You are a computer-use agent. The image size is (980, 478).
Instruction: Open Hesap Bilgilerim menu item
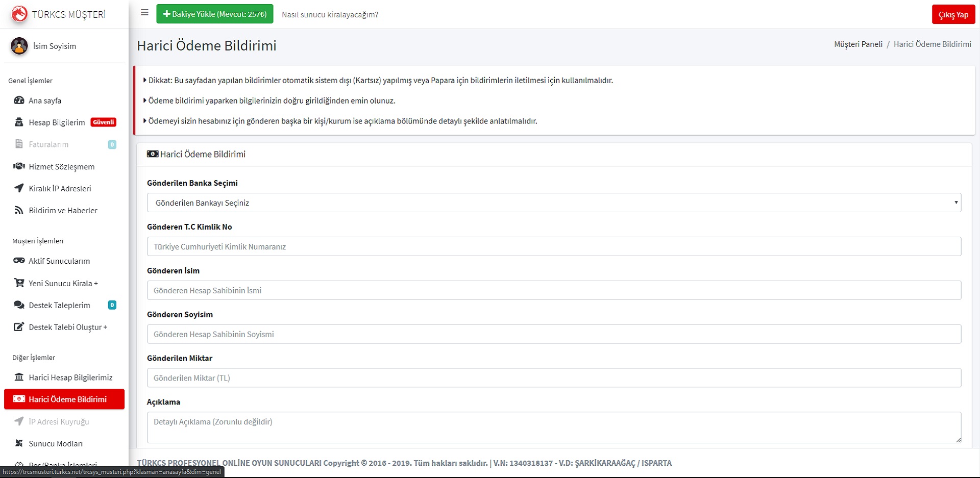point(57,122)
